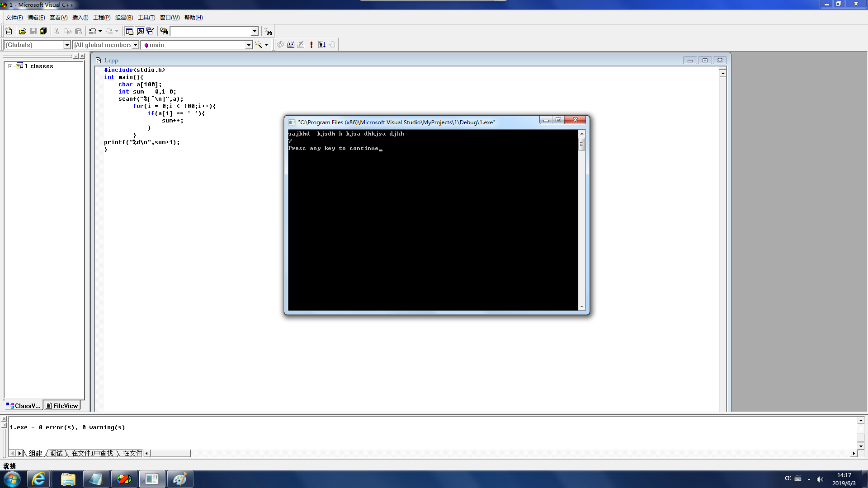Click the Save All icon
The image size is (868, 488).
tap(43, 31)
